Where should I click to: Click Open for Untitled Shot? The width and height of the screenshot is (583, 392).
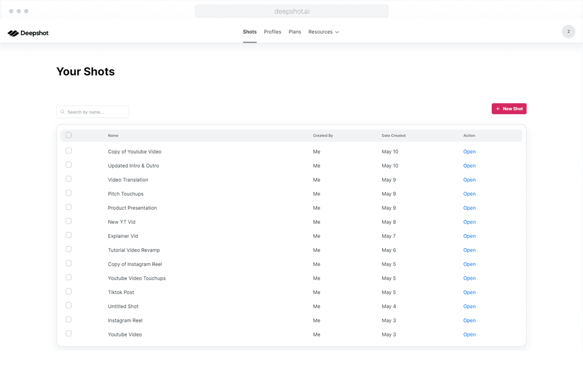click(x=469, y=306)
